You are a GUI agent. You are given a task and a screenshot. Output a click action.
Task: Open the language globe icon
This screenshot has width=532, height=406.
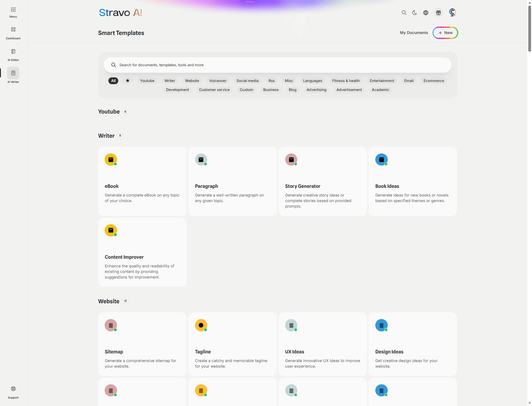(x=426, y=13)
